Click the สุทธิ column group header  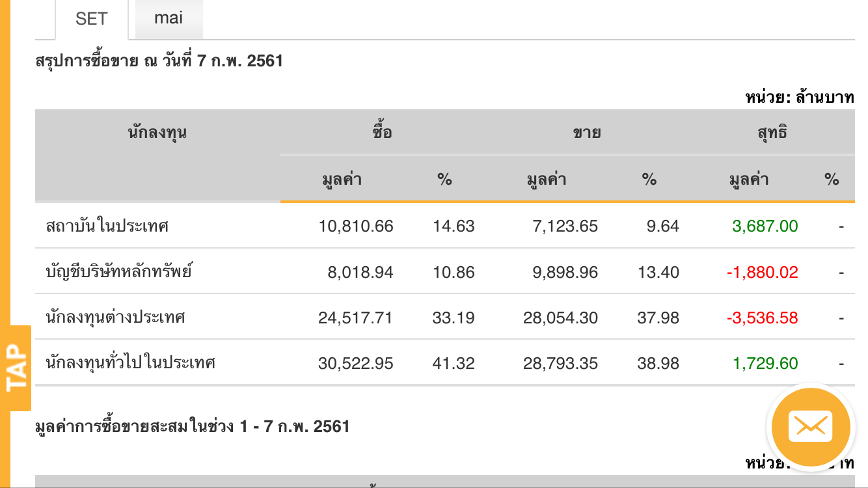click(772, 133)
